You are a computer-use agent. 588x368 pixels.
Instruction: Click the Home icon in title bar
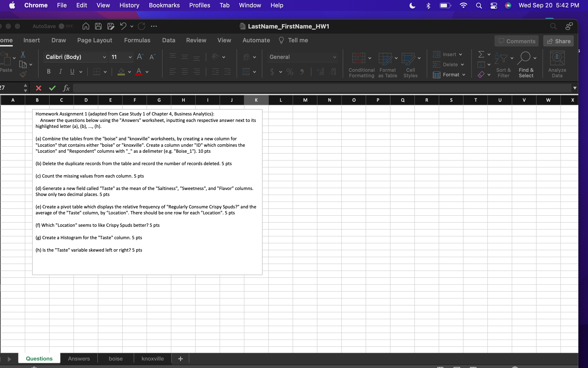tap(86, 26)
